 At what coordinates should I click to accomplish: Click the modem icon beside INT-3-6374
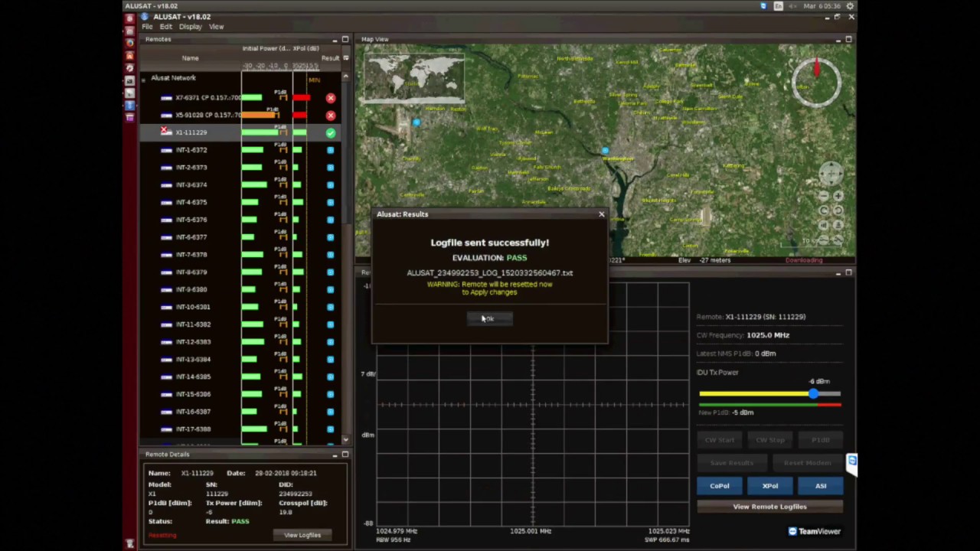click(166, 185)
